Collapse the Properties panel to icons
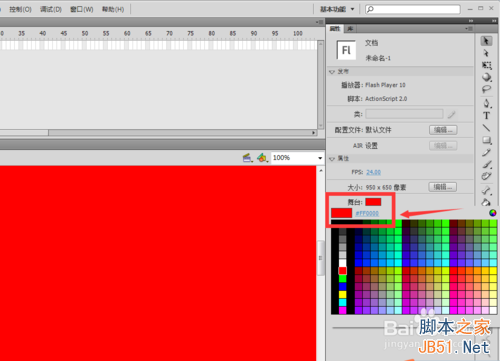This screenshot has width=500, height=361. tap(471, 21)
